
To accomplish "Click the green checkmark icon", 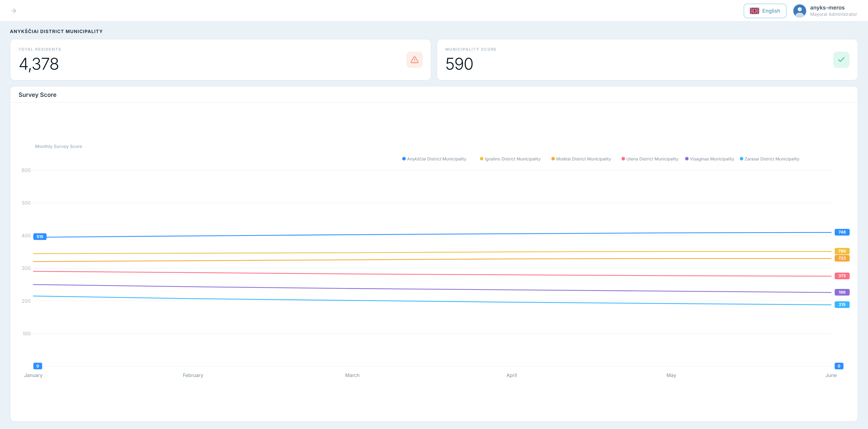I will coord(841,60).
